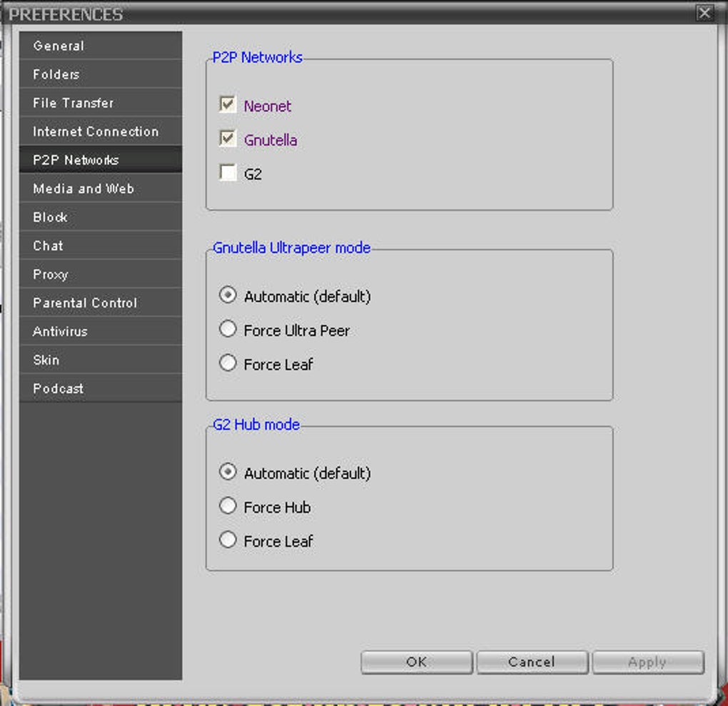The width and height of the screenshot is (728, 706).
Task: Go to File Transfer settings
Action: pyautogui.click(x=101, y=103)
